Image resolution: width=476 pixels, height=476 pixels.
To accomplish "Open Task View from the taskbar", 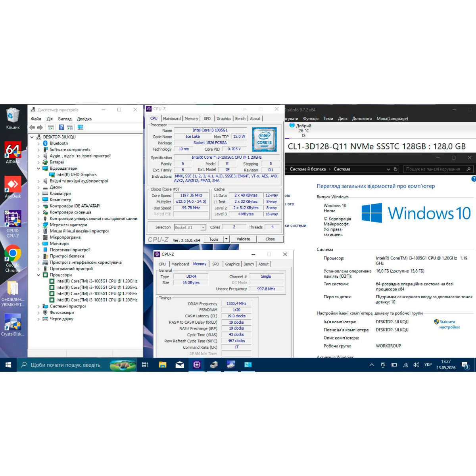I will point(145,365).
